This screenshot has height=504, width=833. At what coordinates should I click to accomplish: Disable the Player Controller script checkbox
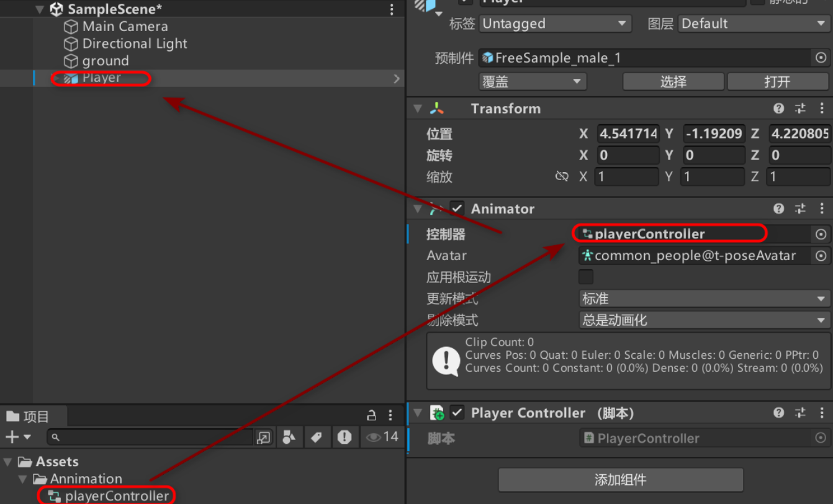pos(457,412)
